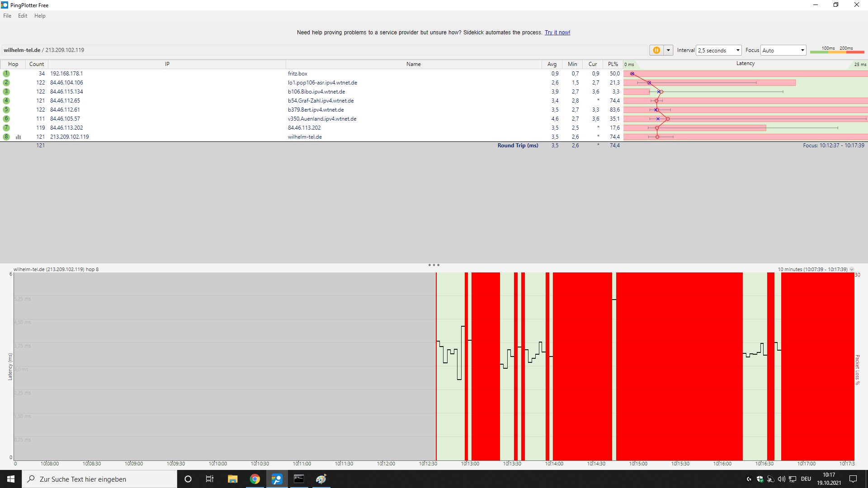
Task: Click the three-dot graph splitter handle
Action: tap(434, 265)
